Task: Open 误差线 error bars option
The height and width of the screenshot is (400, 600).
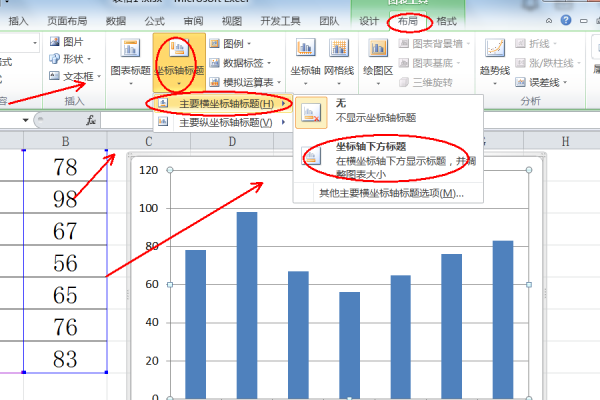Action: tap(541, 82)
